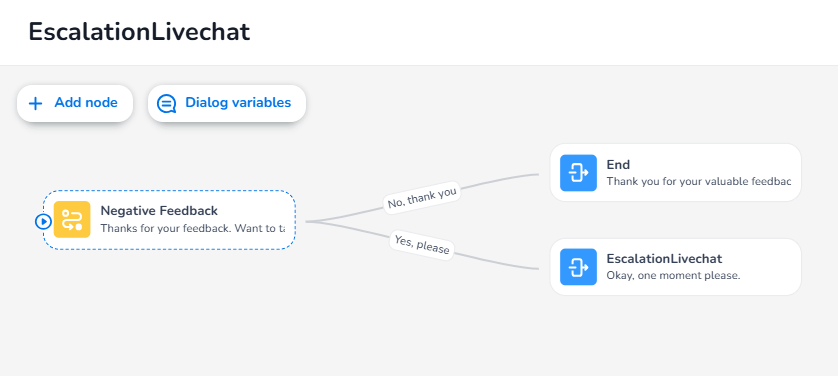
Task: Select the Negative Feedback node title
Action: tap(159, 210)
